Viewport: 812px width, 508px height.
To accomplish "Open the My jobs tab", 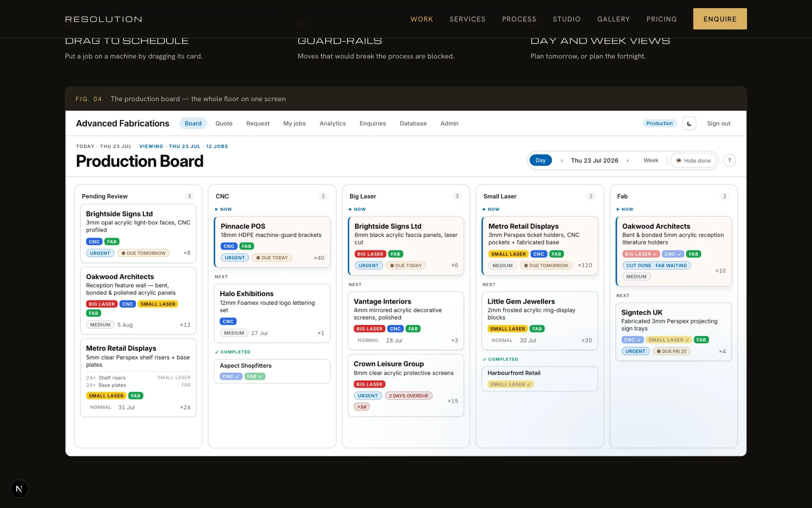I will tap(294, 124).
